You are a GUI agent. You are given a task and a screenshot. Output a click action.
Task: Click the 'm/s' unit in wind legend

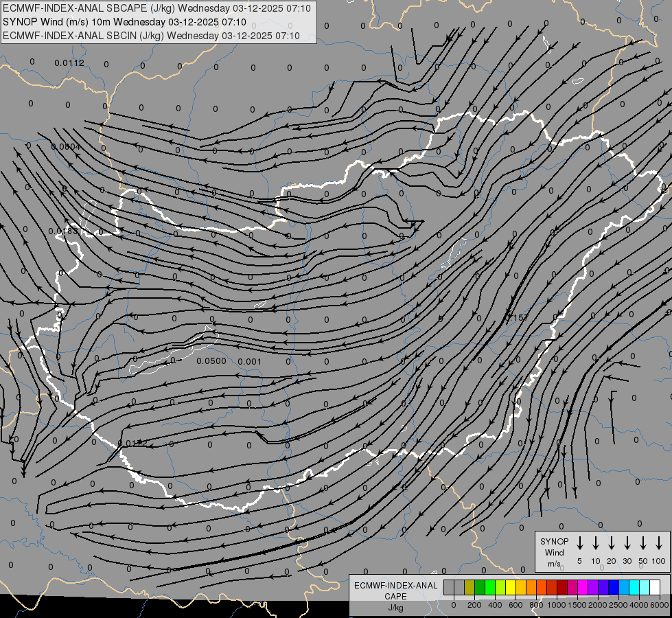[x=554, y=564]
